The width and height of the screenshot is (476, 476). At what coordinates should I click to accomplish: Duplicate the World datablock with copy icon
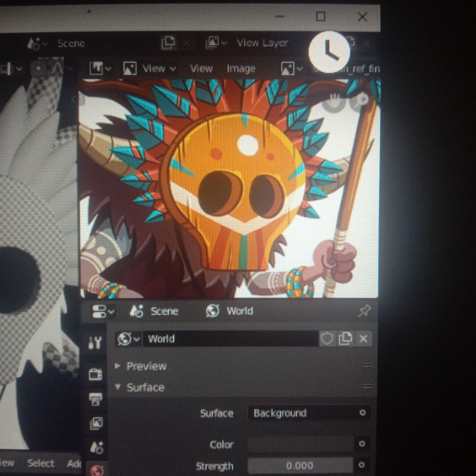345,339
